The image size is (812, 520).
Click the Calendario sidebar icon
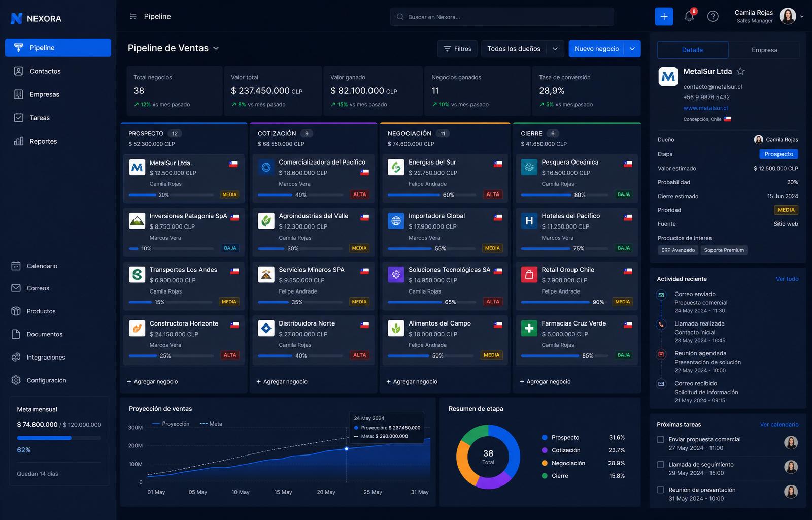[x=16, y=266]
